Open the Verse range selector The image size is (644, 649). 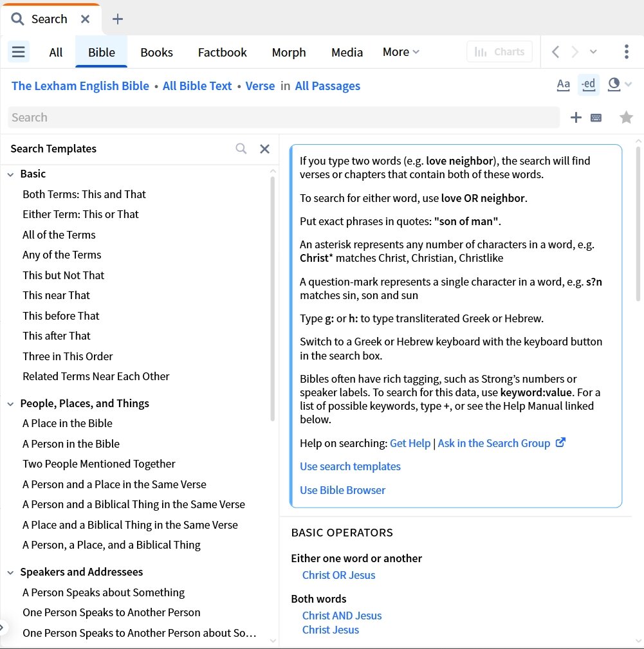260,86
